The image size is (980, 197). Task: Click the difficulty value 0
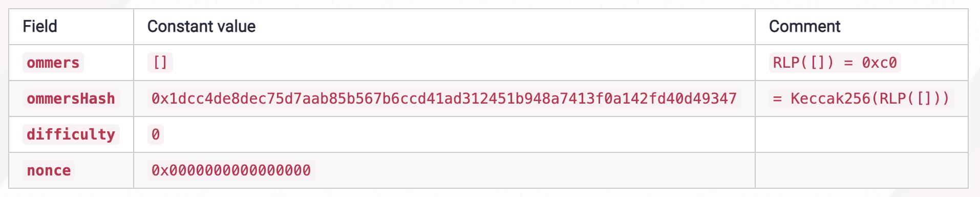point(156,134)
